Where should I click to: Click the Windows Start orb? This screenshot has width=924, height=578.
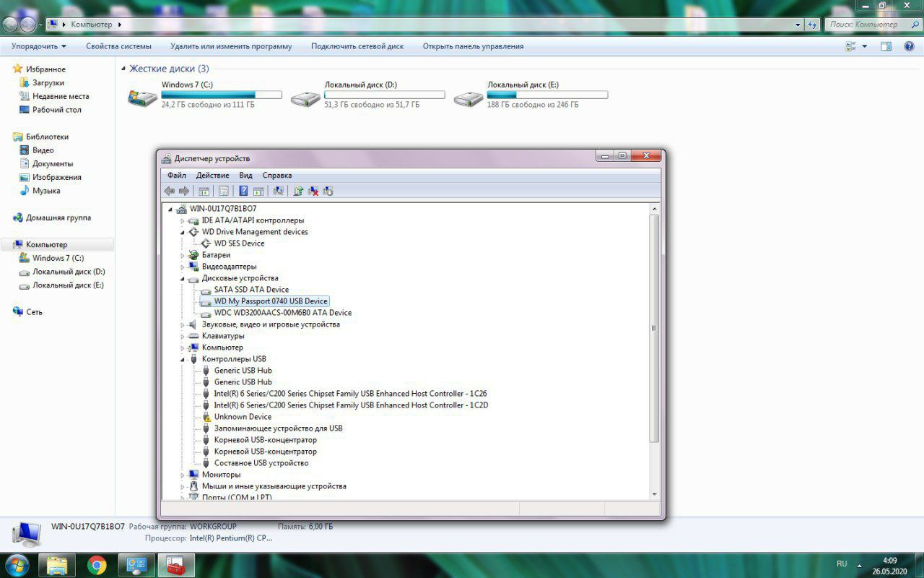coord(17,564)
